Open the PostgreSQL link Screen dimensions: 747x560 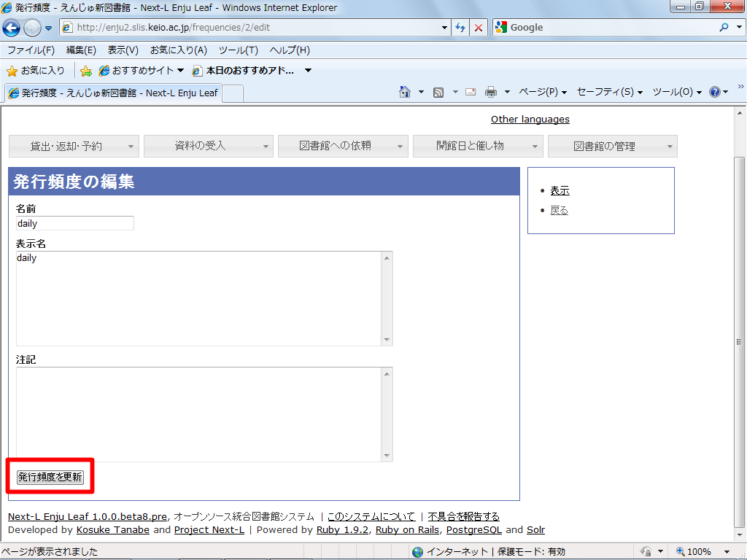[474, 530]
